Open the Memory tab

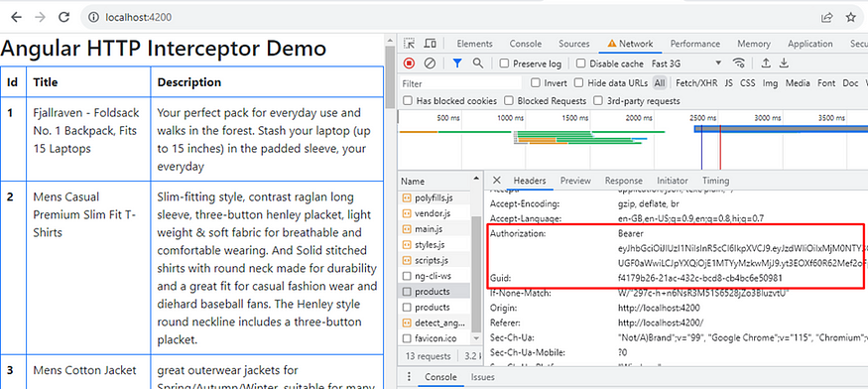(754, 44)
